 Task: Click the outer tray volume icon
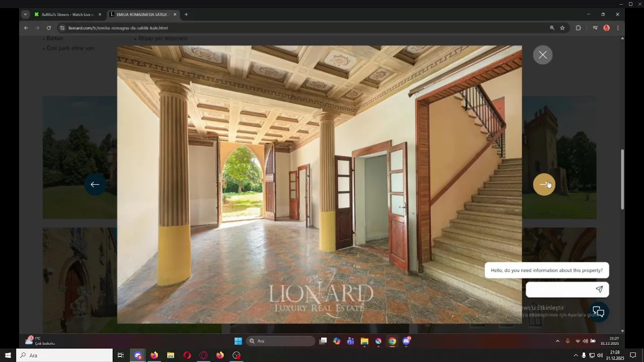600,355
